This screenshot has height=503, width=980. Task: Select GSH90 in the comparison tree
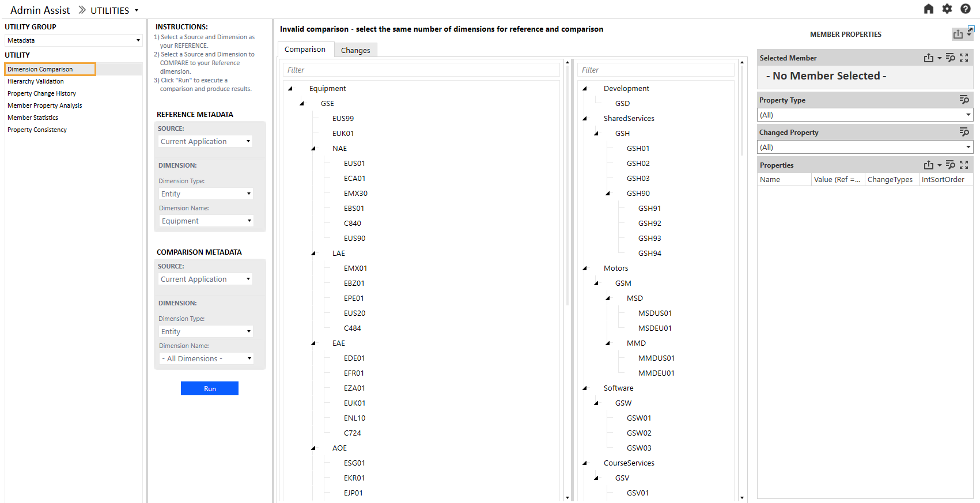(638, 194)
